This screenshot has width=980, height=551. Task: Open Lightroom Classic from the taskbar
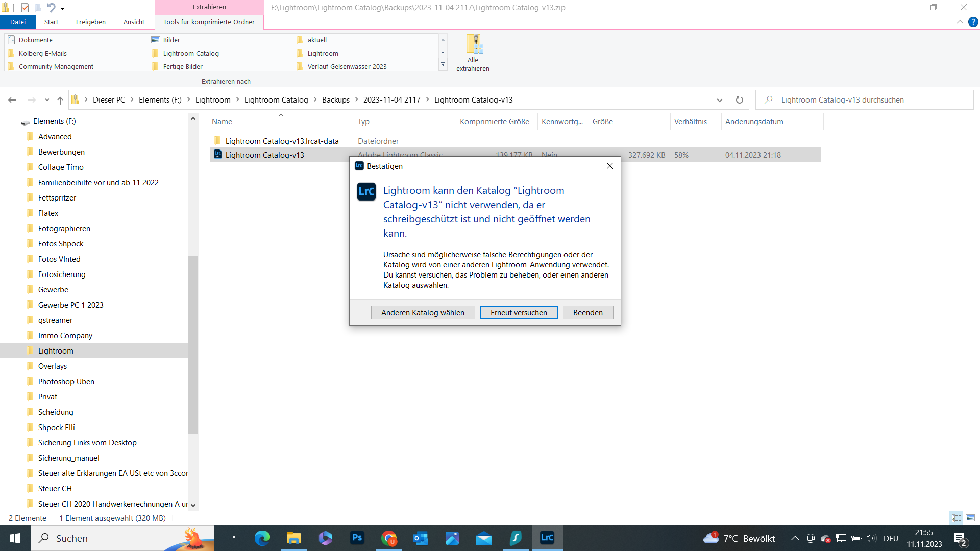pos(547,538)
